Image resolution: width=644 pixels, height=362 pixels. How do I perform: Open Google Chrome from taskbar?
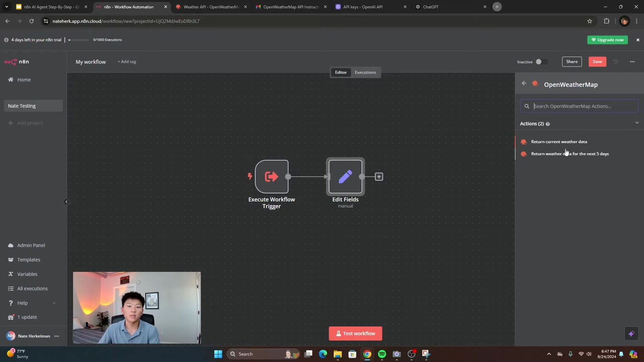click(367, 354)
